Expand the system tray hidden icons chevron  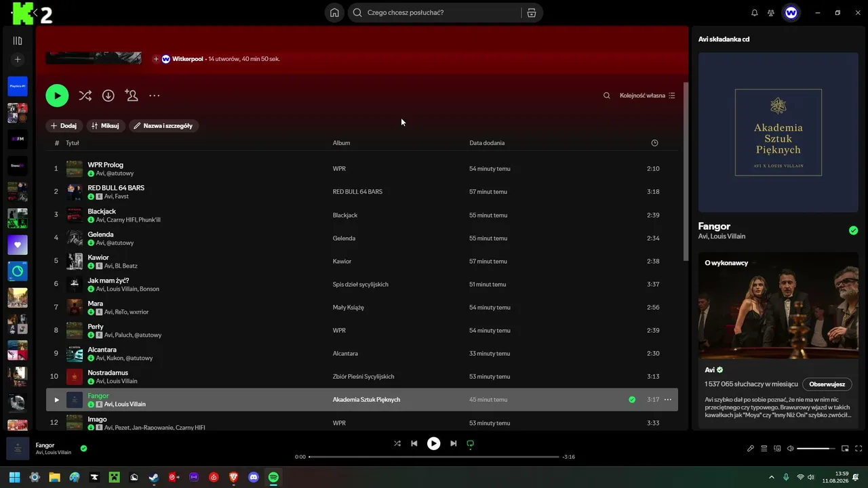(771, 477)
